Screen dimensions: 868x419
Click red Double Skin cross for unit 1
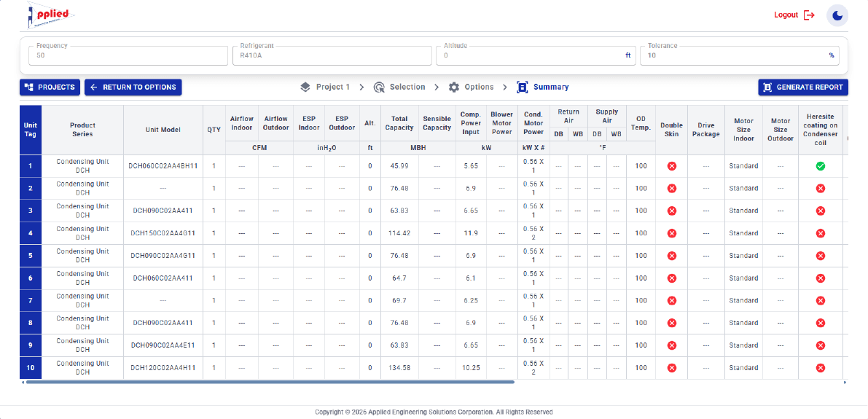(x=671, y=166)
